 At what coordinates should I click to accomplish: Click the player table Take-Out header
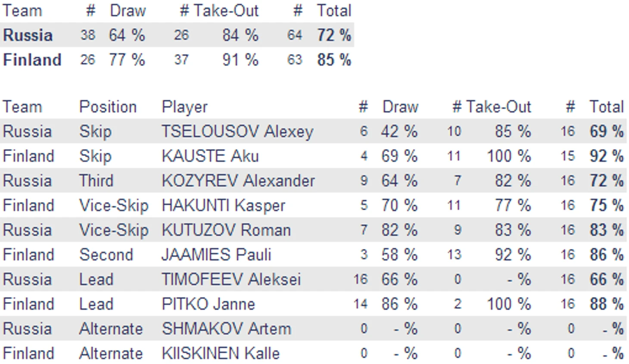[498, 107]
